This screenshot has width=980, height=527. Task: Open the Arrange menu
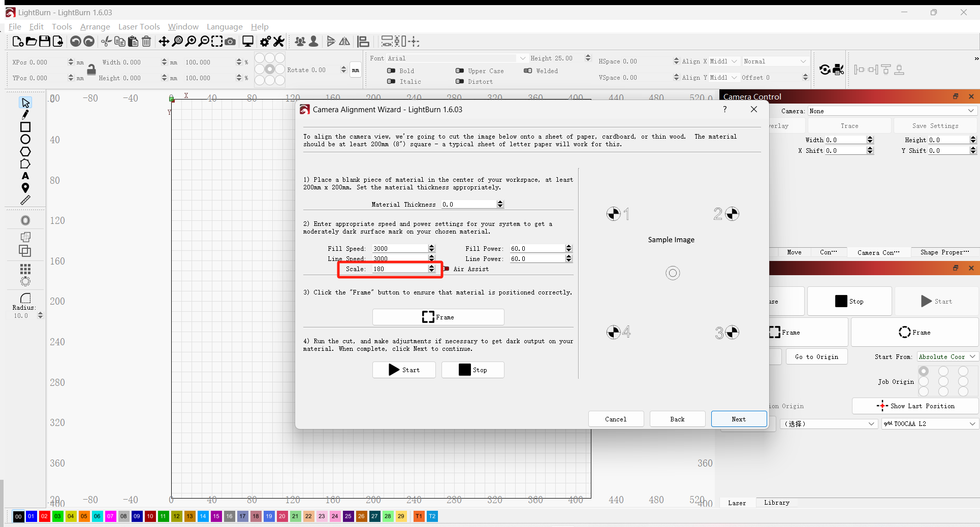pyautogui.click(x=95, y=27)
